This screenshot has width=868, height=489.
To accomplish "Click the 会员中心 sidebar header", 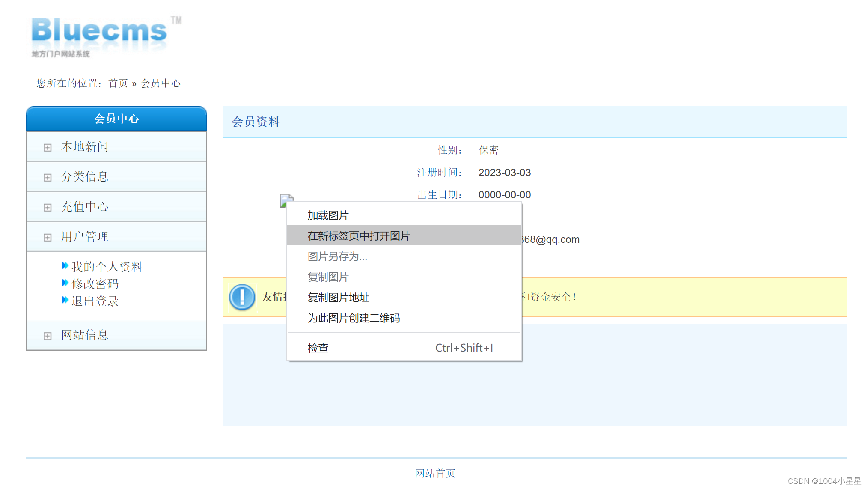I will (116, 119).
